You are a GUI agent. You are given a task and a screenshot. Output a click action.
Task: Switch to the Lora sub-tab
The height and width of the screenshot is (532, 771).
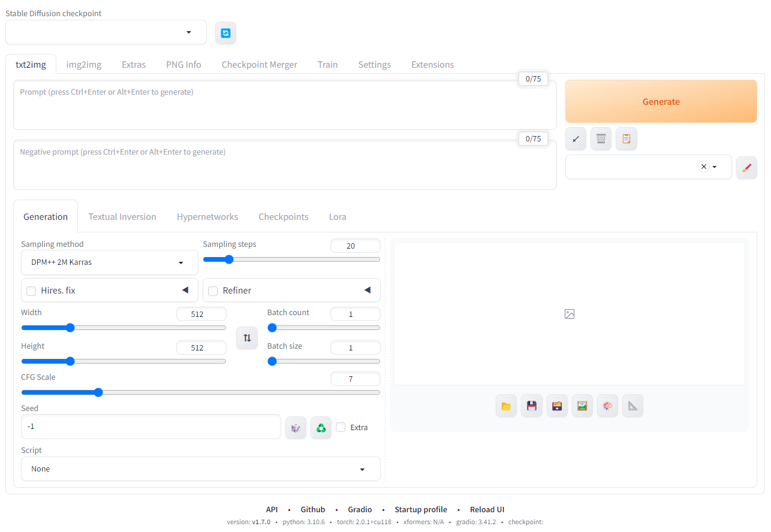338,217
